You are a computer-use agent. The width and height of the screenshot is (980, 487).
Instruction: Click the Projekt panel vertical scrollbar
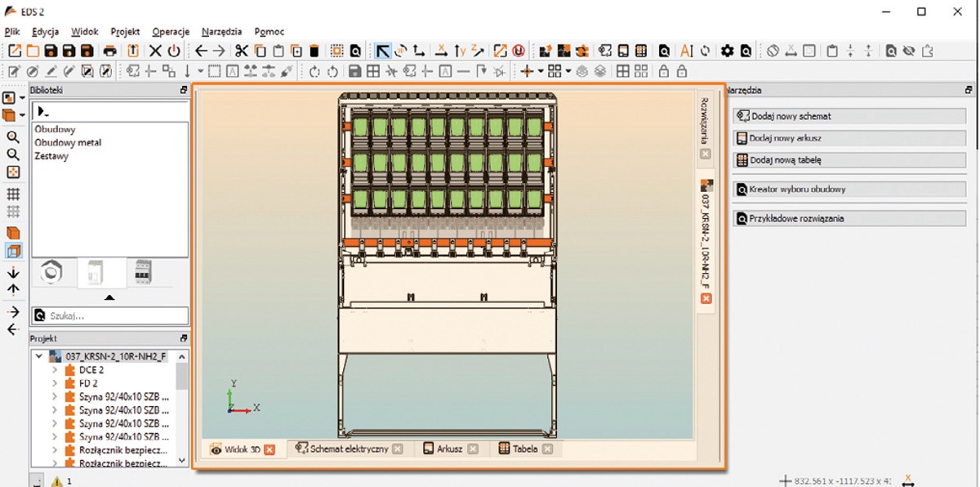pyautogui.click(x=182, y=409)
